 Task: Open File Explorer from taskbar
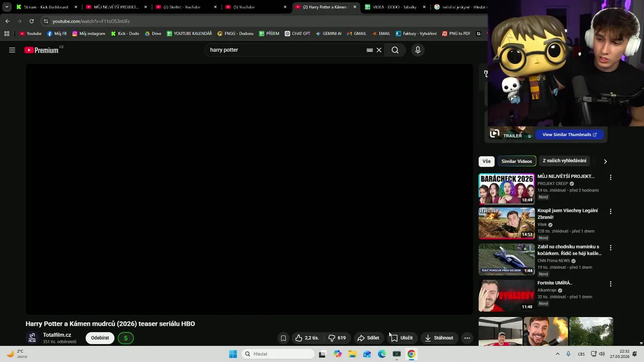coord(352,354)
